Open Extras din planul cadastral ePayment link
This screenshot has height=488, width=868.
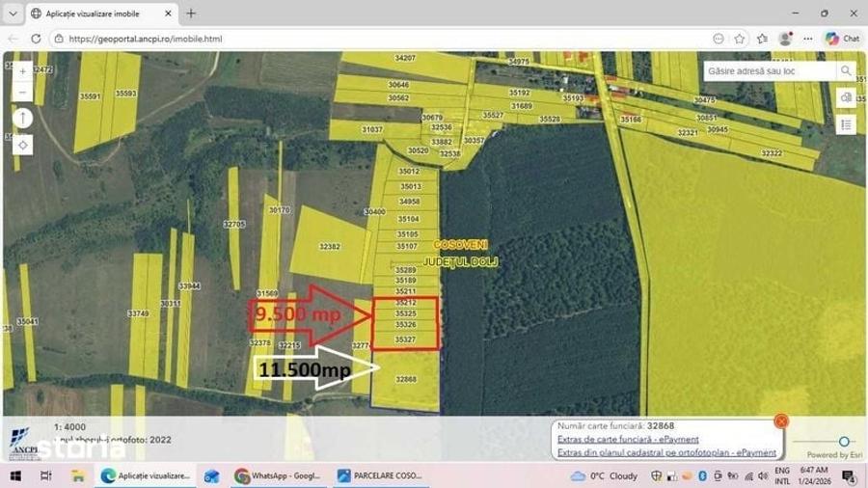[x=666, y=452]
